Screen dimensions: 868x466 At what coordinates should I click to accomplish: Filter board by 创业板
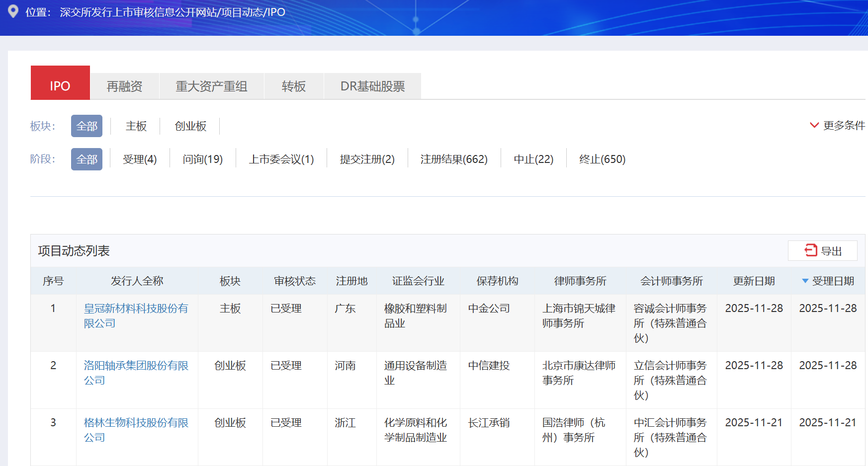[x=190, y=126]
